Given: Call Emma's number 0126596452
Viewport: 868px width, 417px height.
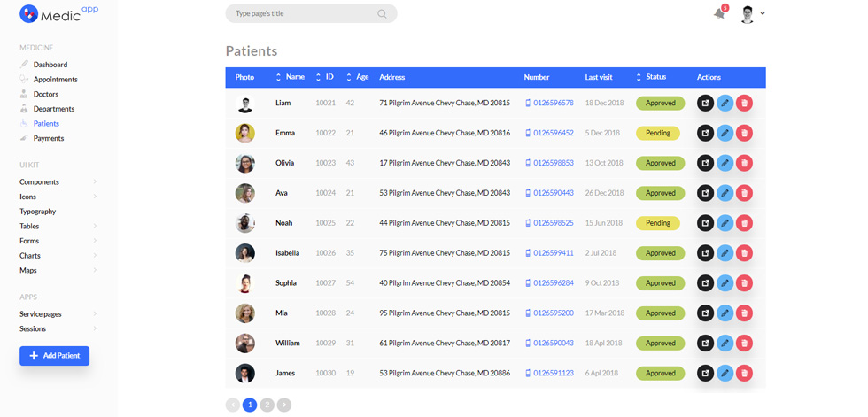Looking at the screenshot, I should click(554, 133).
